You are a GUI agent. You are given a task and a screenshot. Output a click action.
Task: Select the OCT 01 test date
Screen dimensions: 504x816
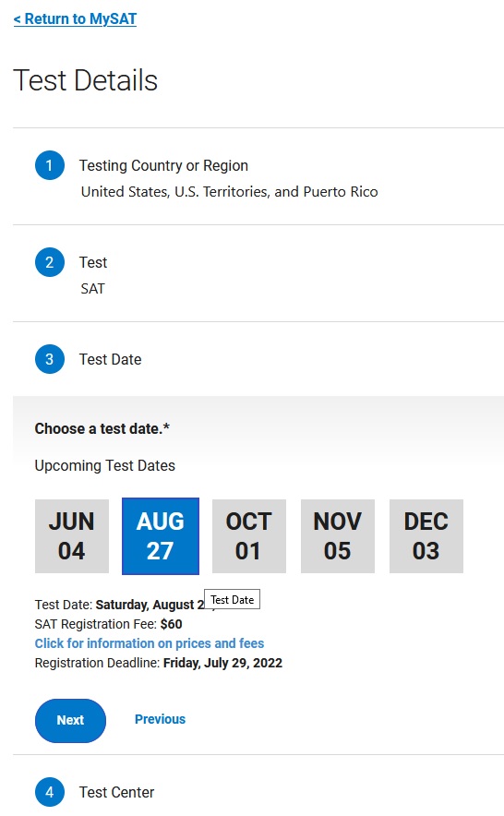pos(249,536)
